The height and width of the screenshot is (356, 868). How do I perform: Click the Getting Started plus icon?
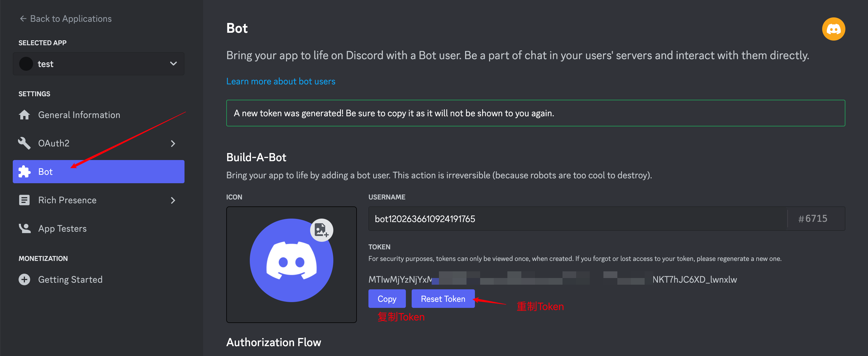point(24,279)
